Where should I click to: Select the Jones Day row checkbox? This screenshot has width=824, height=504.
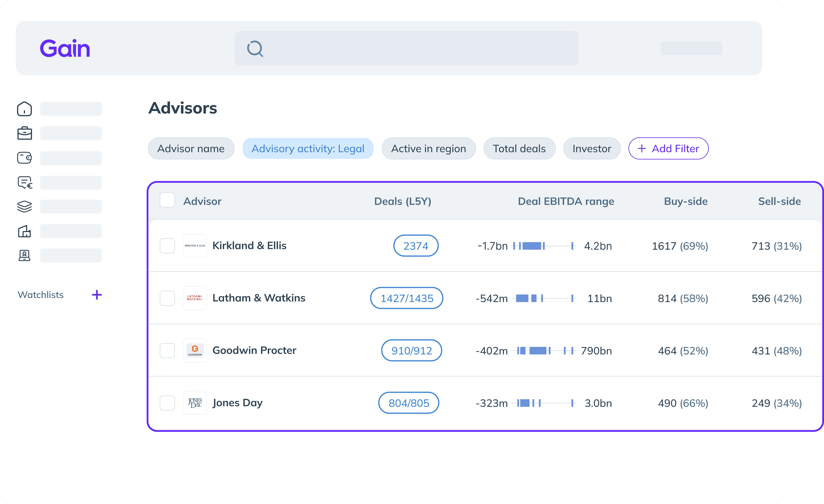point(167,403)
